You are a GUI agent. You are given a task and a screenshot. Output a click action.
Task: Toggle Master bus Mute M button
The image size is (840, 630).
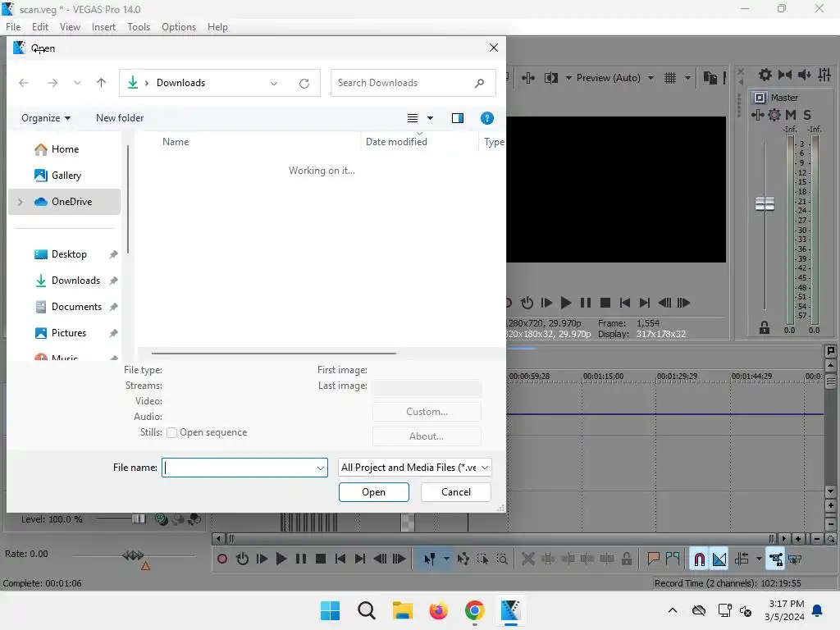click(791, 114)
